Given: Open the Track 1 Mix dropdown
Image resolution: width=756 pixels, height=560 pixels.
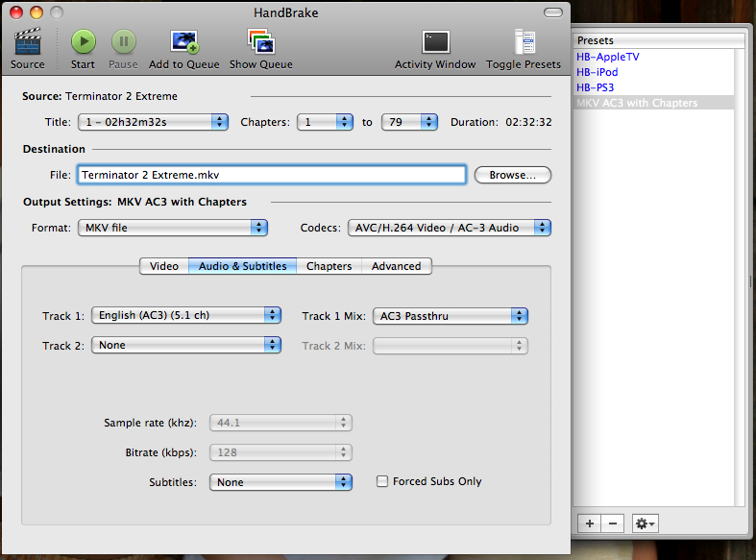Looking at the screenshot, I should coord(451,316).
